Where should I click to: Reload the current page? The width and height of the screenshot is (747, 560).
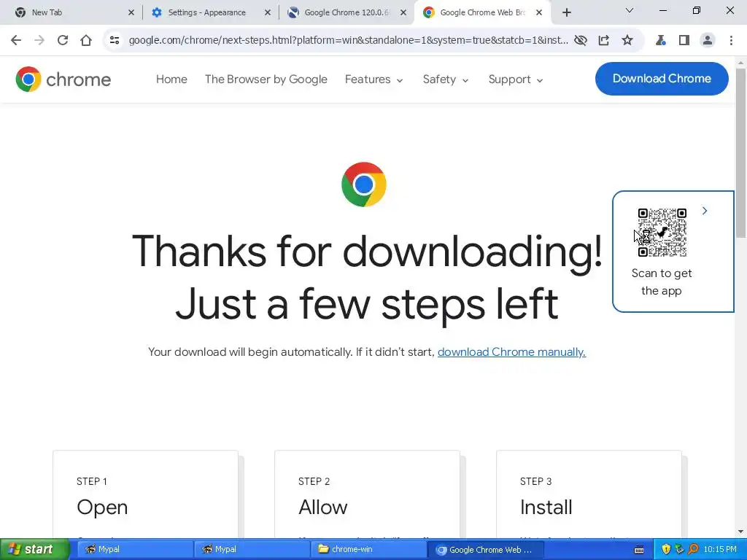click(63, 41)
